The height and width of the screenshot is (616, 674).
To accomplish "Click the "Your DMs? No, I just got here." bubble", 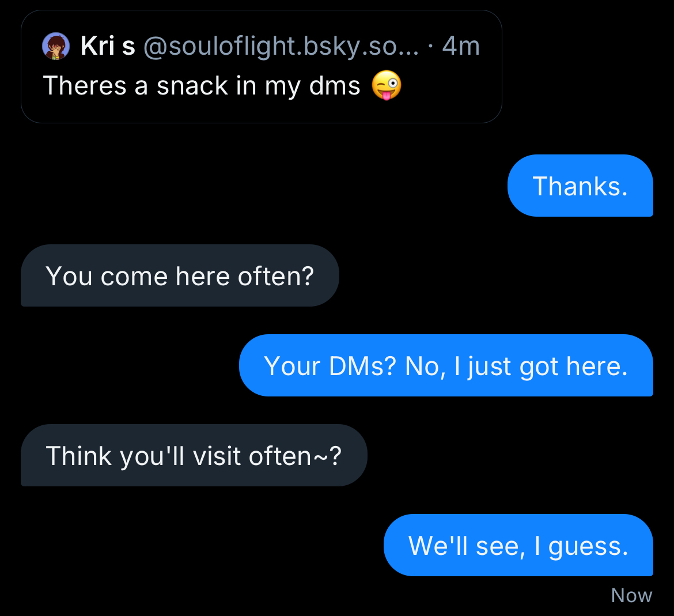I will pos(445,365).
